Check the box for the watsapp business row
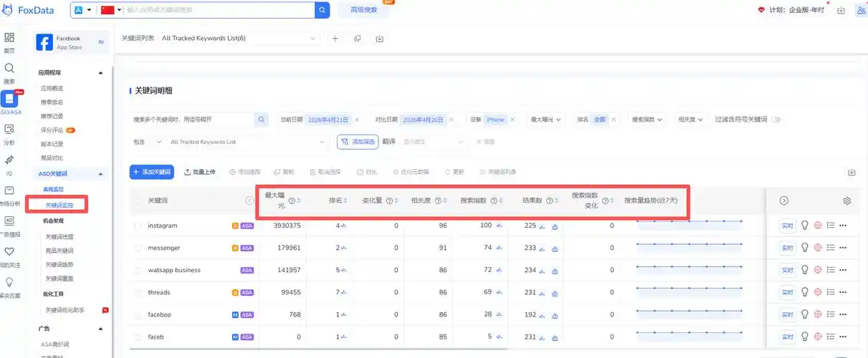This screenshot has width=868, height=358. point(138,270)
